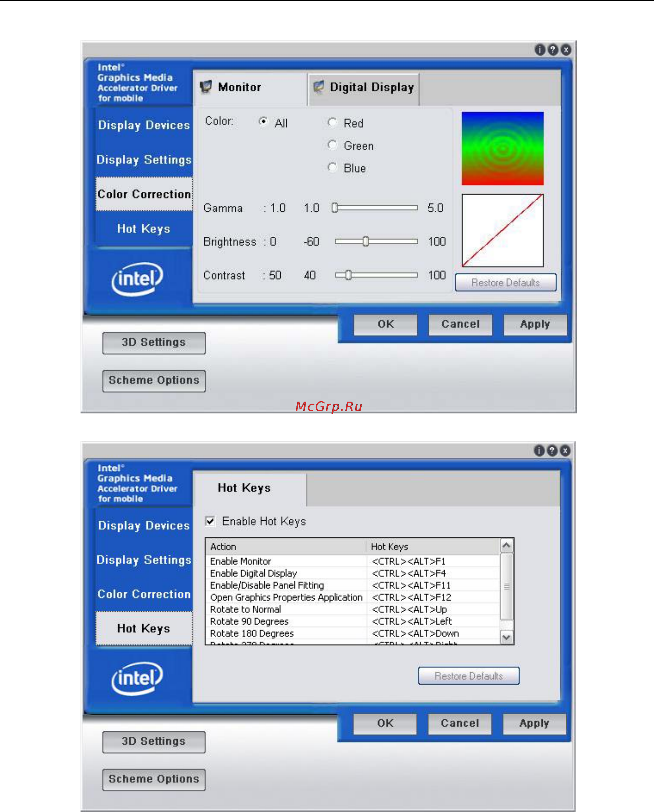Screen dimensions: 654x812
Task: Click the gamma curve graph preview
Action: pyautogui.click(x=503, y=231)
